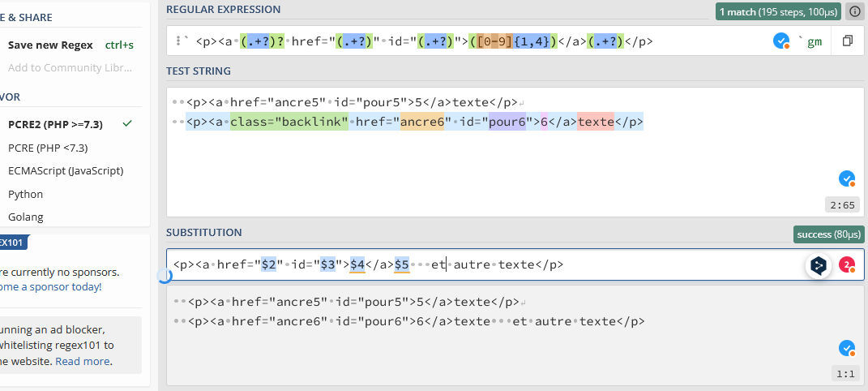Click into the test string area
Screen dimensions: 868x391
[x=515, y=152]
